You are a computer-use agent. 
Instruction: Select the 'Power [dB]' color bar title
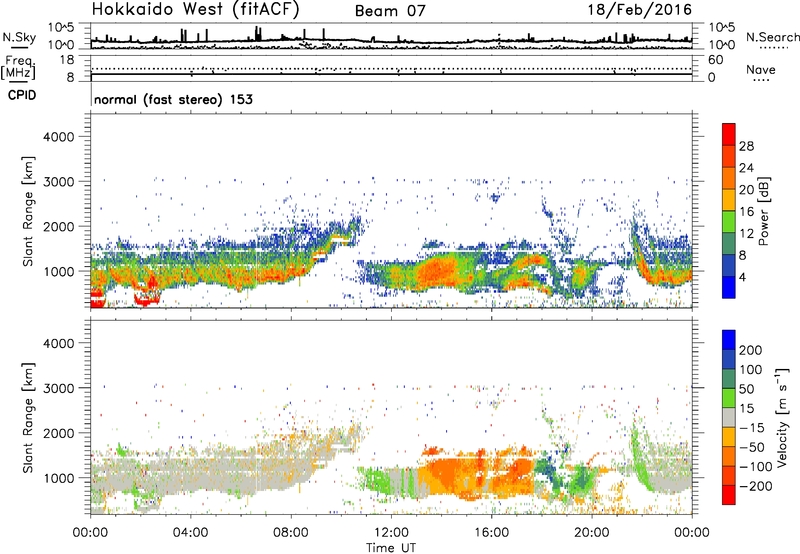(x=763, y=211)
